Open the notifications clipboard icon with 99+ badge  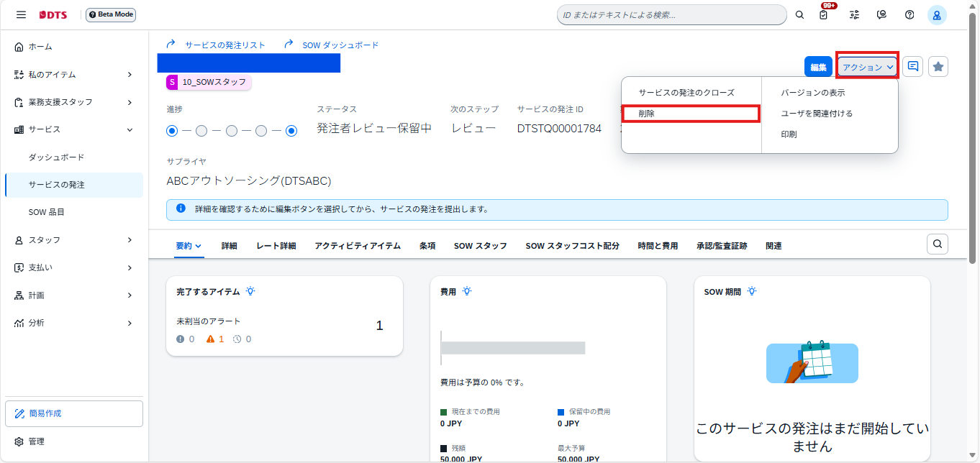pyautogui.click(x=824, y=15)
